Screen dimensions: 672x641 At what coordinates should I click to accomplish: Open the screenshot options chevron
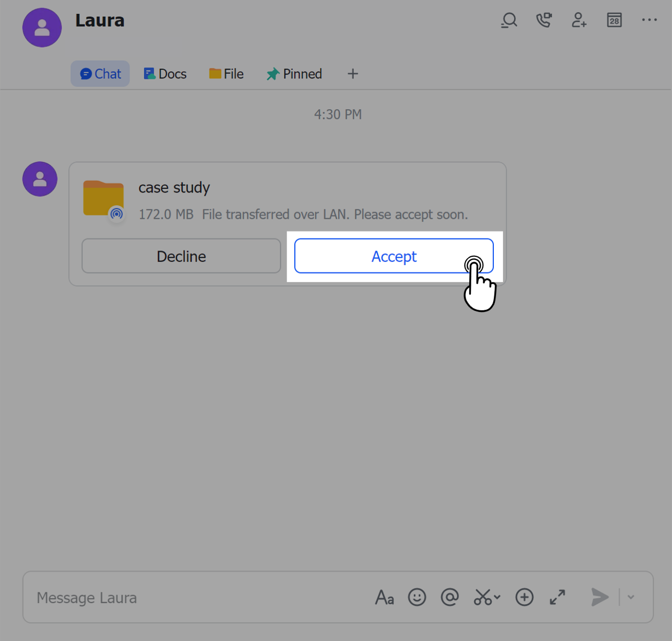coord(497,597)
